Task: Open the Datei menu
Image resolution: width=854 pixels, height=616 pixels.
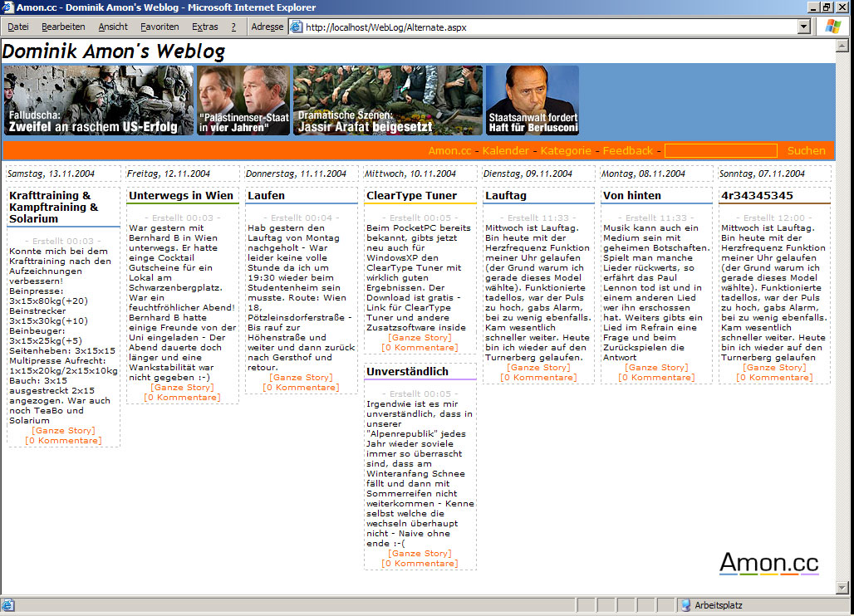Action: point(18,27)
